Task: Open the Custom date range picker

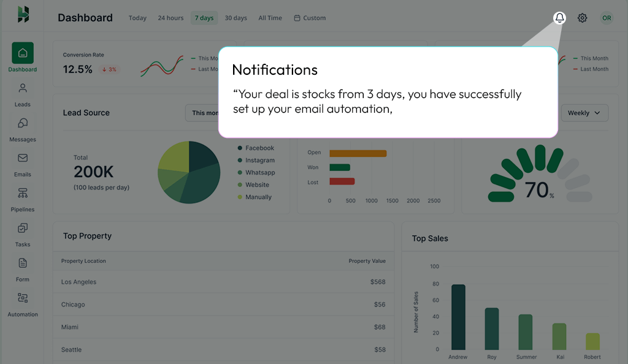Action: (x=310, y=18)
